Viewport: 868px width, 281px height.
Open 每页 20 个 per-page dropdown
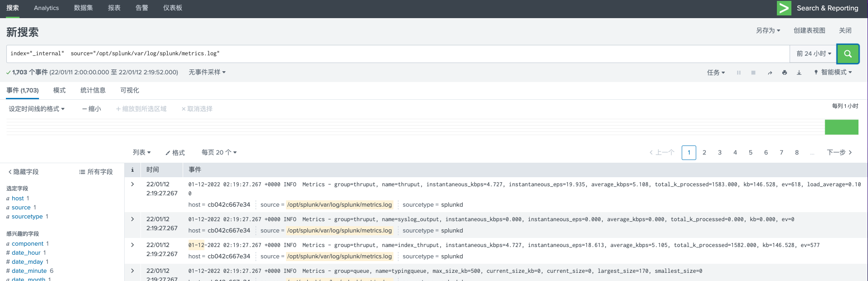[219, 152]
